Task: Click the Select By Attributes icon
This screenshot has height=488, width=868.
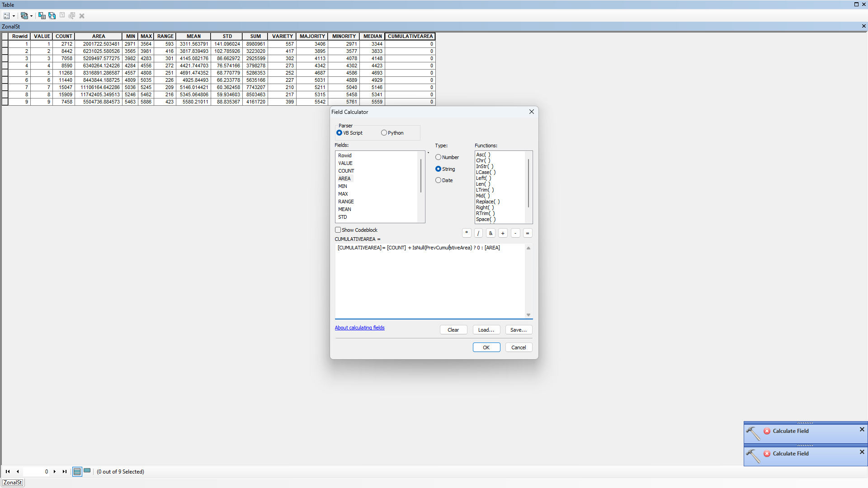Action: pos(42,16)
